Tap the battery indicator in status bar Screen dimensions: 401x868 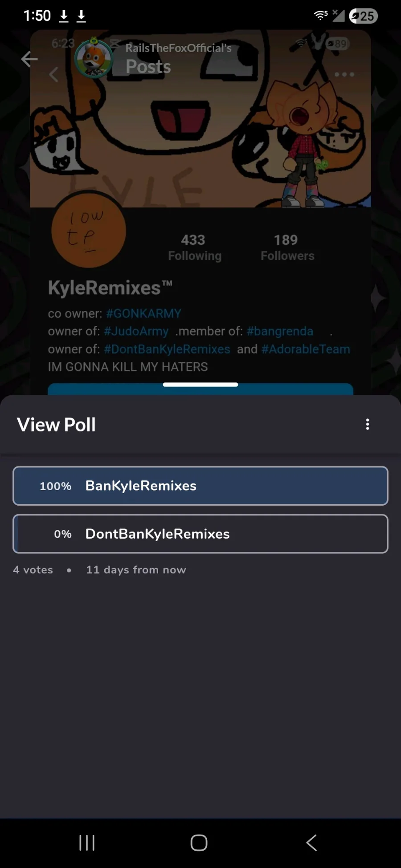click(x=363, y=16)
